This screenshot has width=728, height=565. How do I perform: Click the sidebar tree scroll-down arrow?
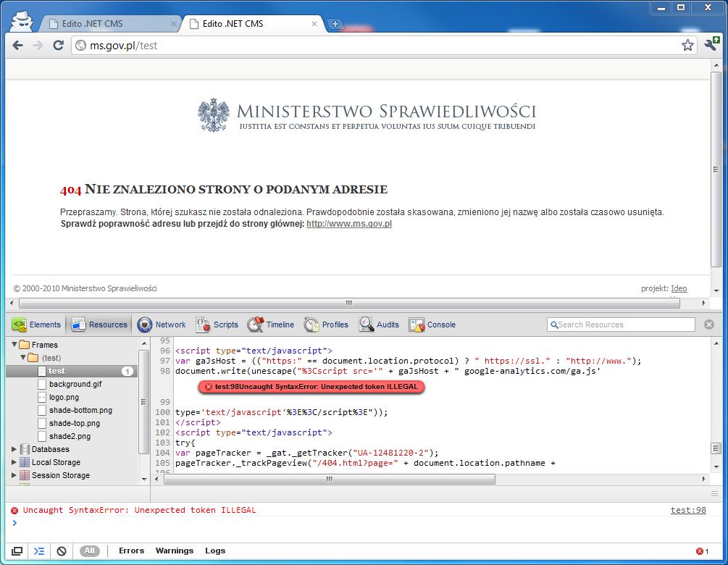pos(144,479)
